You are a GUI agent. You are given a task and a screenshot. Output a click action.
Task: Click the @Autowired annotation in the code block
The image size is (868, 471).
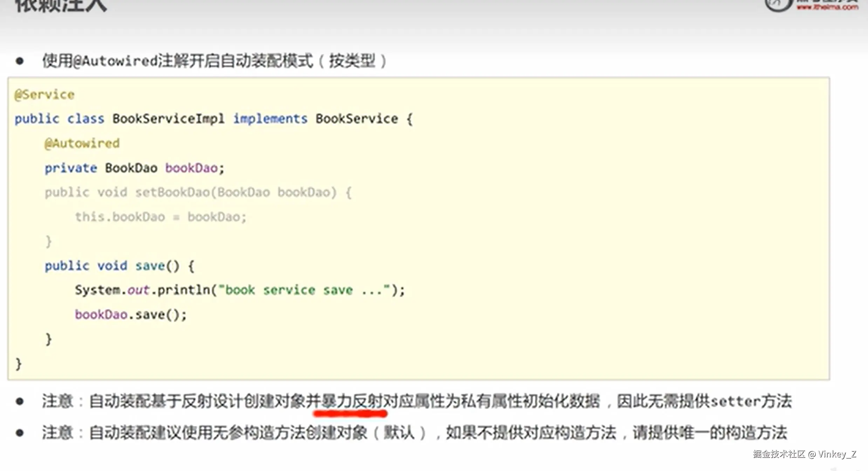coord(82,144)
